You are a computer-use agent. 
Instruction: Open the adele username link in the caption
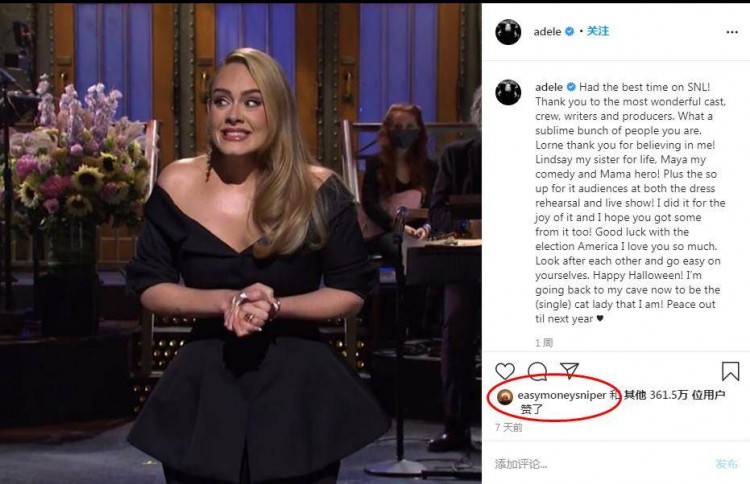[x=549, y=87]
